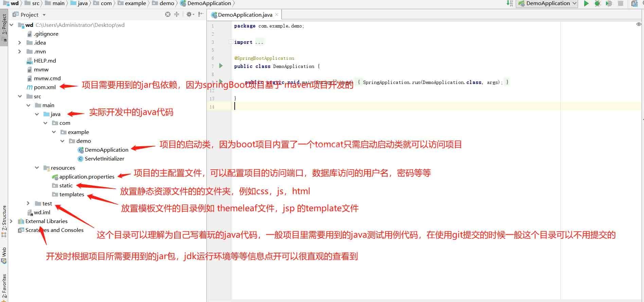
Task: Click the DemoApplication breadcrumb in navigation bar
Action: [206, 3]
